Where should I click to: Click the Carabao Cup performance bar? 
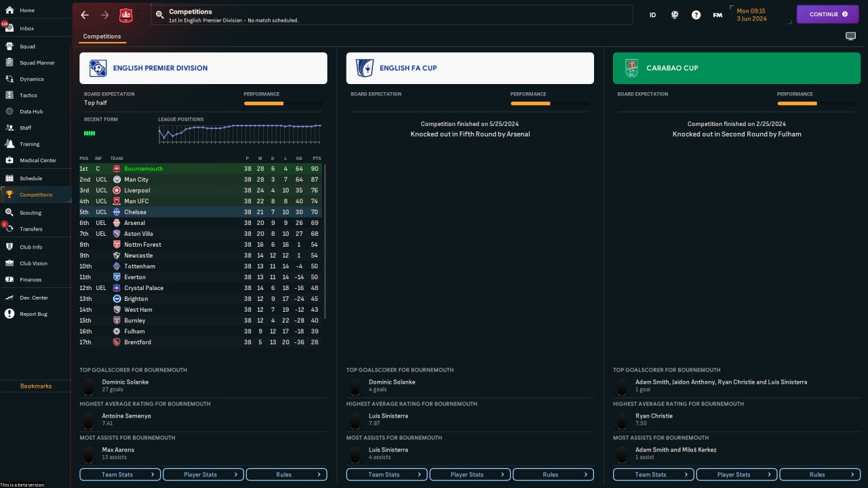(816, 104)
